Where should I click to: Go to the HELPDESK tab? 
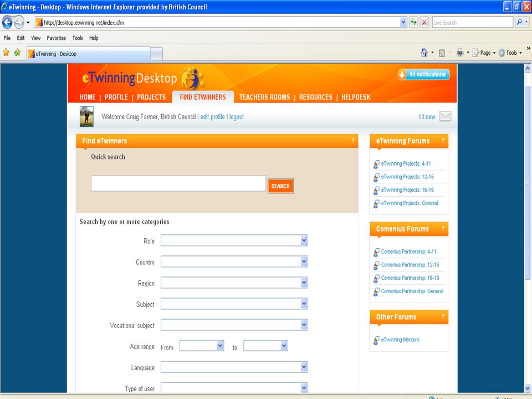click(356, 97)
